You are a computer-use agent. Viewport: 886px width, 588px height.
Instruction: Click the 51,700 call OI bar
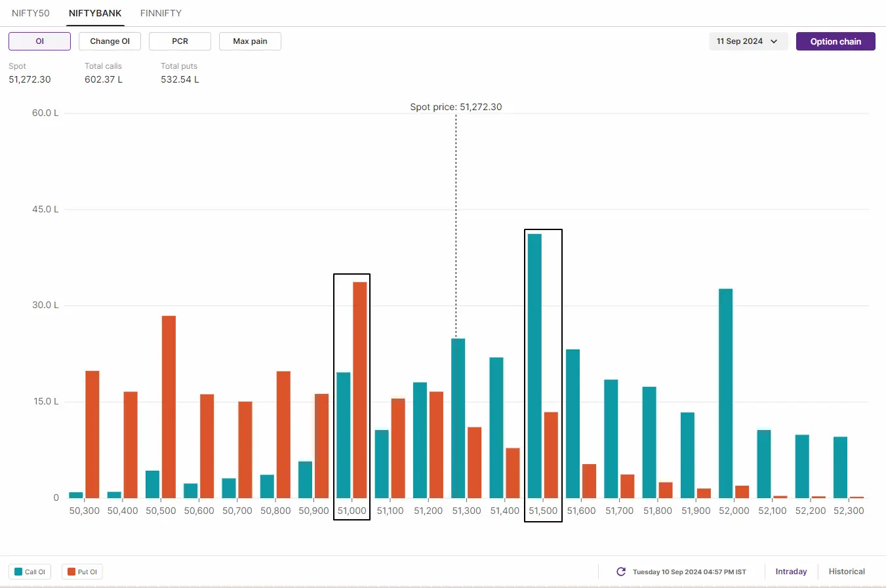coord(611,439)
